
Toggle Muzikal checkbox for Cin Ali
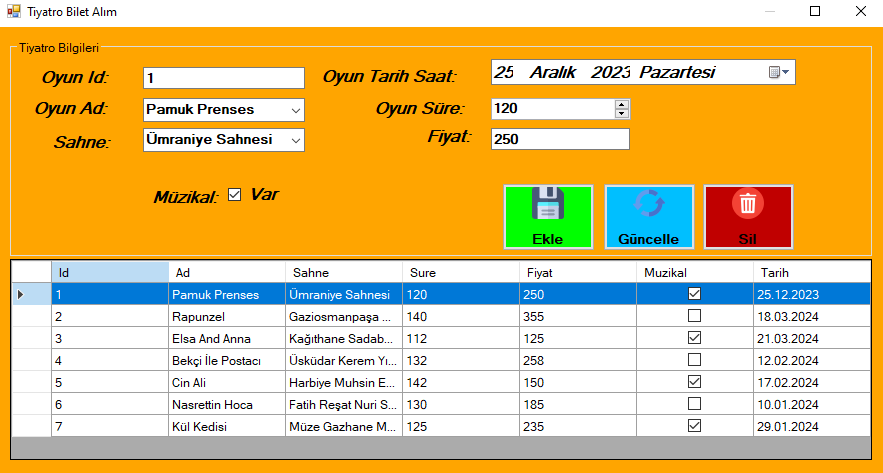pyautogui.click(x=694, y=382)
